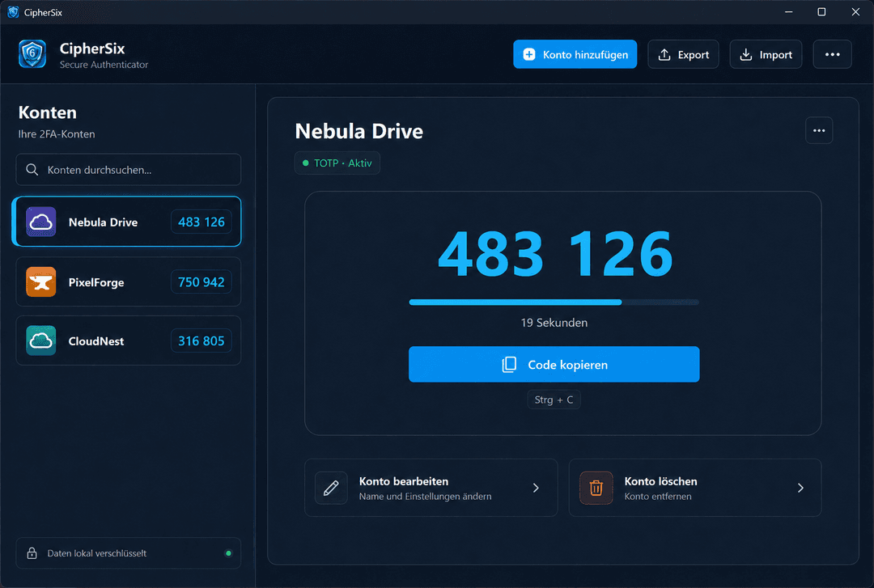Expand Konto bearbeiten via its chevron
This screenshot has height=588, width=874.
tap(536, 488)
